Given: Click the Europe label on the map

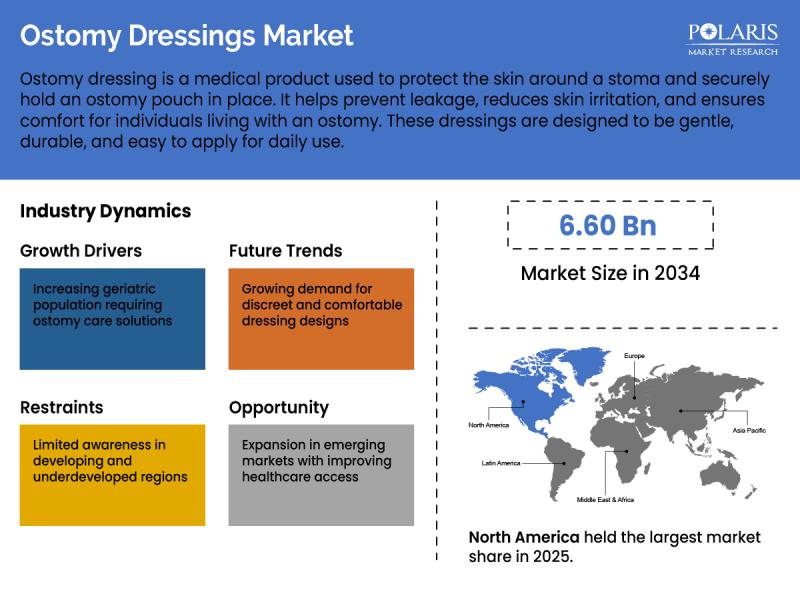Looking at the screenshot, I should pyautogui.click(x=634, y=356).
